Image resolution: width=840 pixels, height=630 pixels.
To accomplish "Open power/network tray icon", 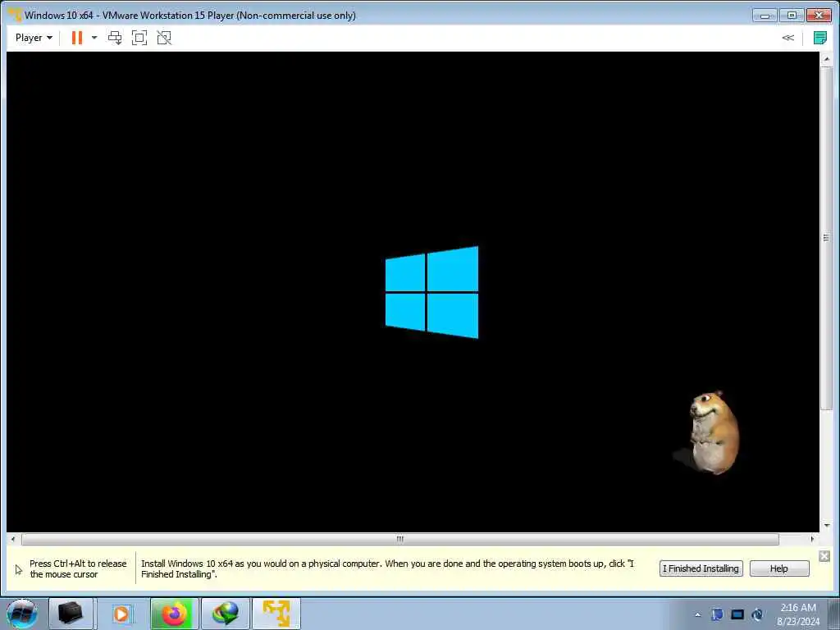I will click(757, 614).
